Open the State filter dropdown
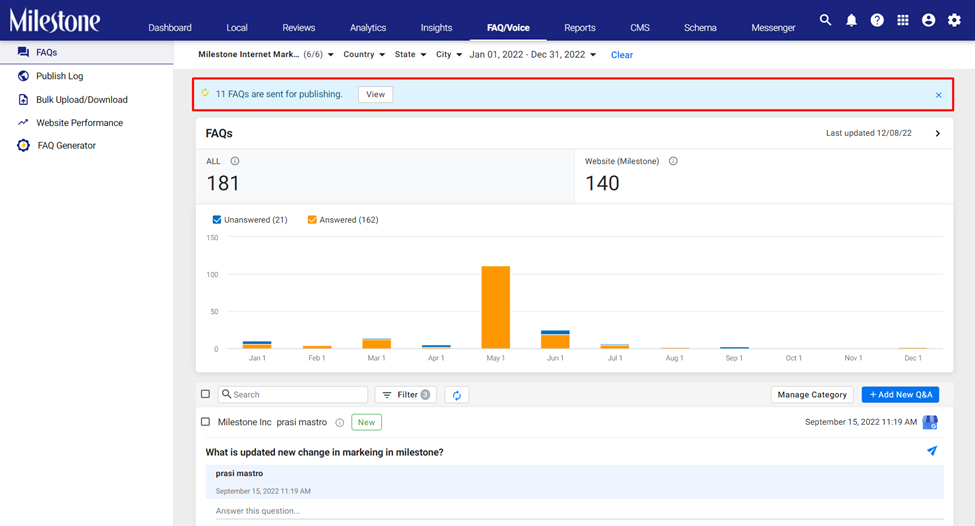The image size is (975, 526). [x=410, y=55]
